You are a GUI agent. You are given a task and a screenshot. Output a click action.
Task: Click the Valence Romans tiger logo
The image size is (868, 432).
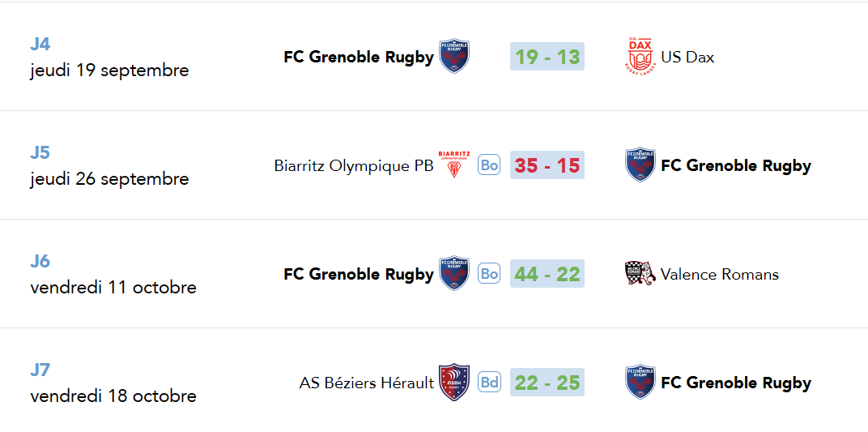coord(640,274)
